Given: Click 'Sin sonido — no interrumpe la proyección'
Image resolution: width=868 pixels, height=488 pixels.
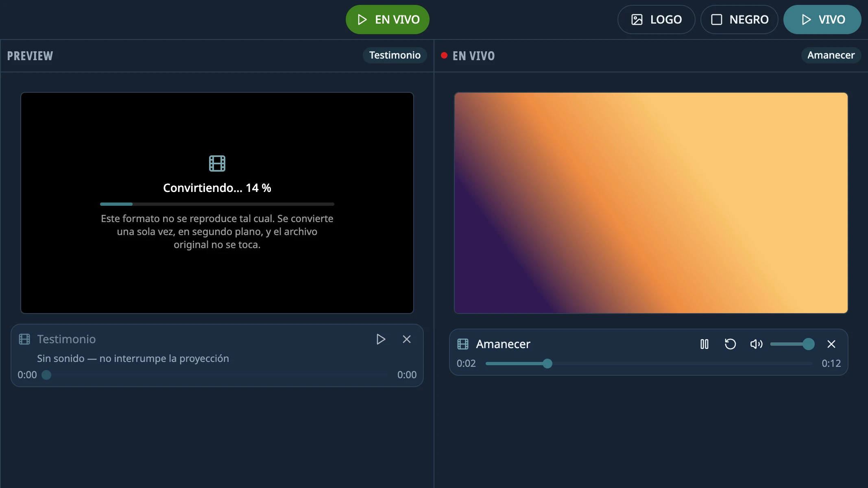Looking at the screenshot, I should (x=133, y=358).
